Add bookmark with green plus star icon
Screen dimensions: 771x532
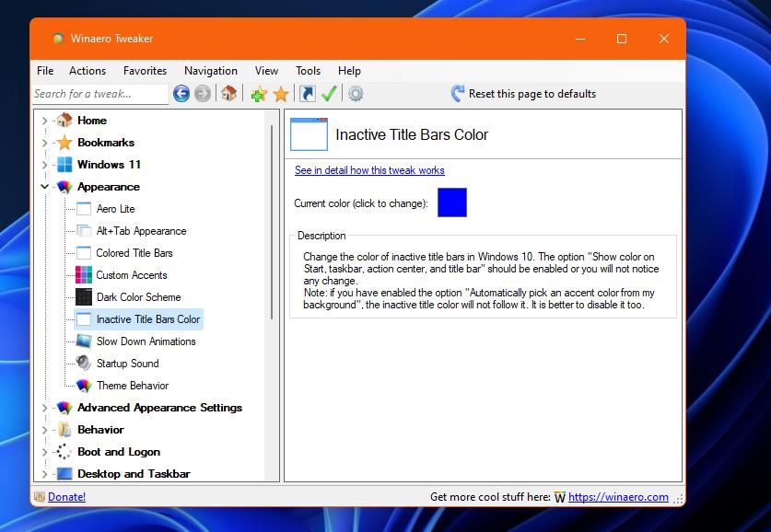pyautogui.click(x=259, y=93)
